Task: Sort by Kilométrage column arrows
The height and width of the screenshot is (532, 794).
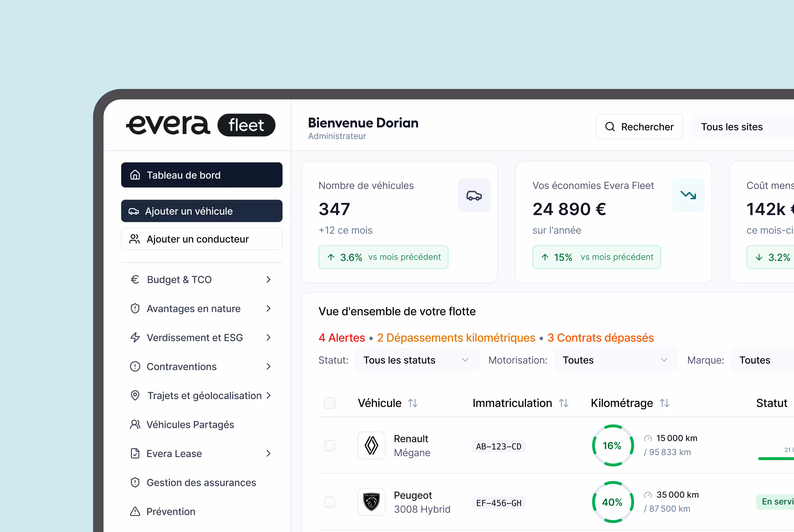Action: pos(664,403)
